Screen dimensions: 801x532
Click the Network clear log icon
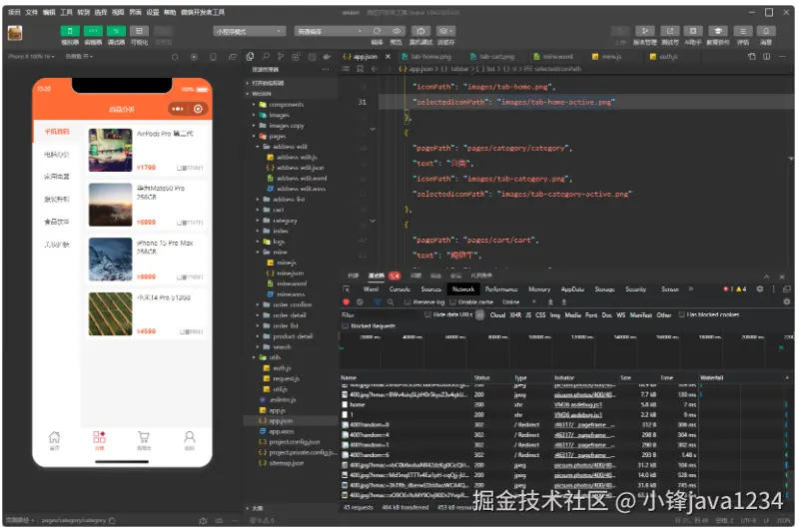[x=360, y=301]
